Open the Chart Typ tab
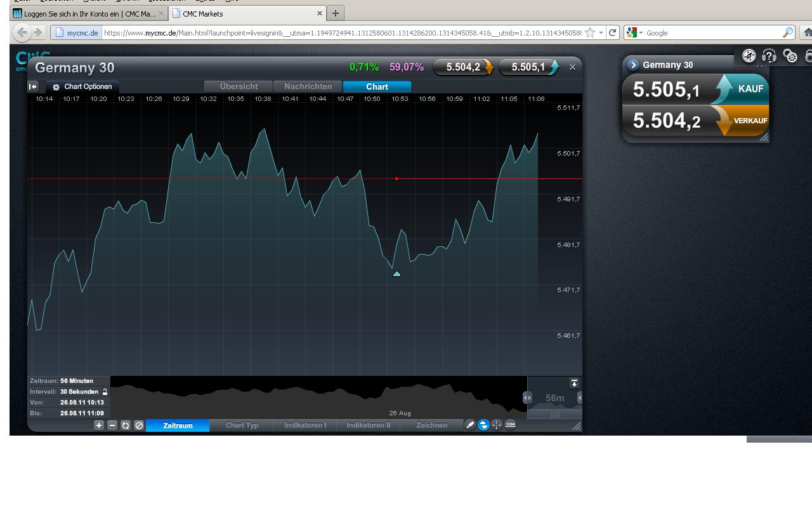 [x=242, y=425]
